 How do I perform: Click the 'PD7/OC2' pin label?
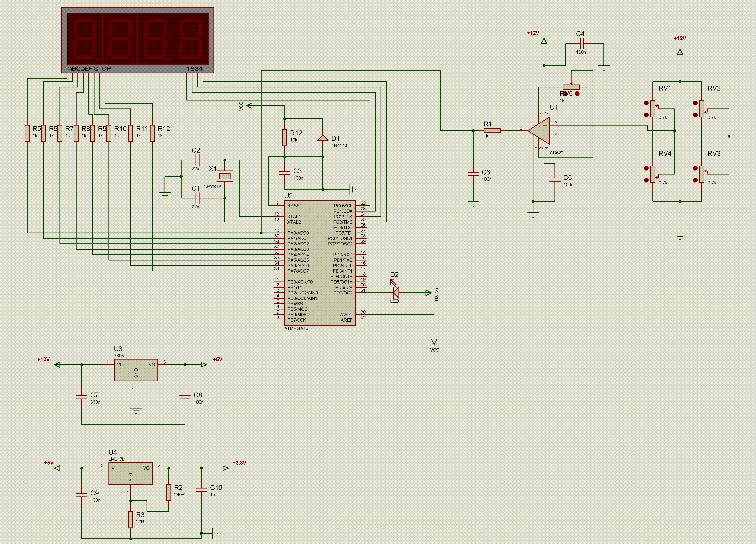pos(343,293)
